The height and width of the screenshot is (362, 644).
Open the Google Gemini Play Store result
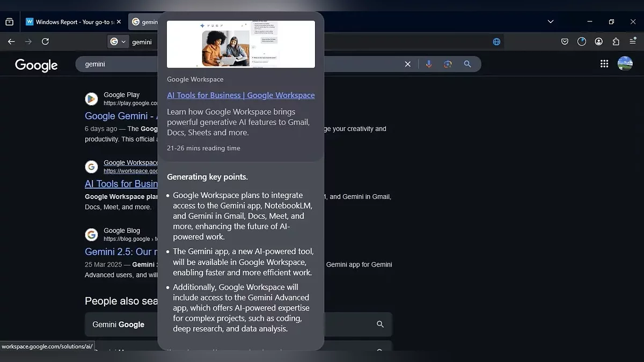(120, 116)
